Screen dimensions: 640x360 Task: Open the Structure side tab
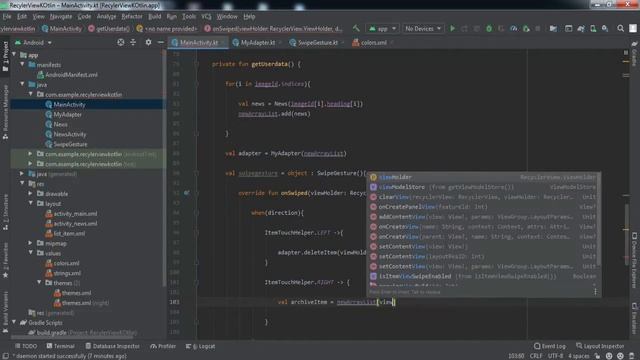[x=5, y=212]
